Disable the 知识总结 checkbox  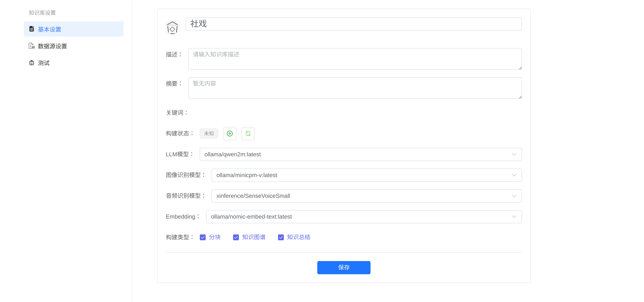(281, 237)
